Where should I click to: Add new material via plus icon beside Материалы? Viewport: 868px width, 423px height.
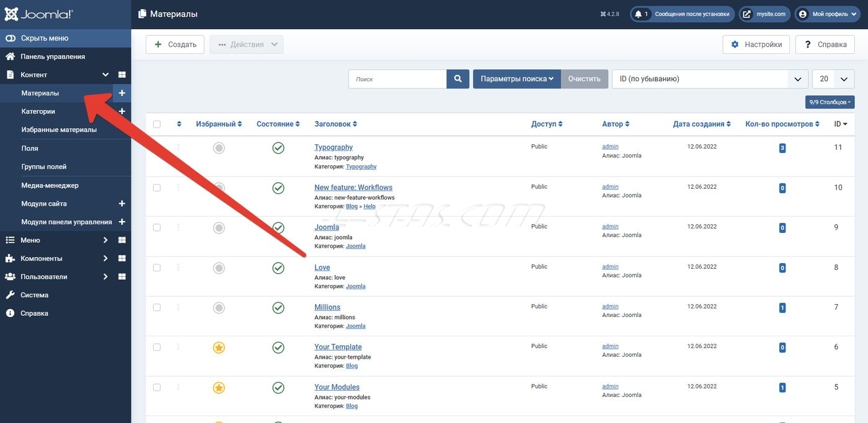click(122, 93)
